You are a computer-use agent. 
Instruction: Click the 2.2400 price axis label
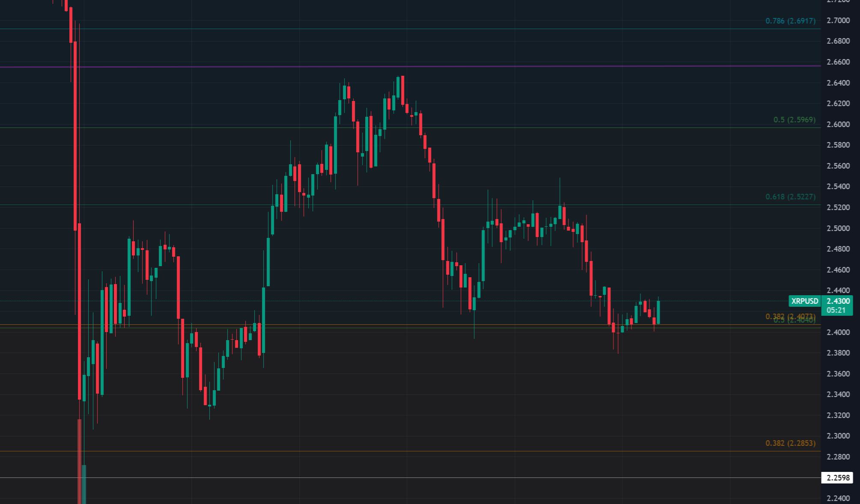(x=838, y=498)
